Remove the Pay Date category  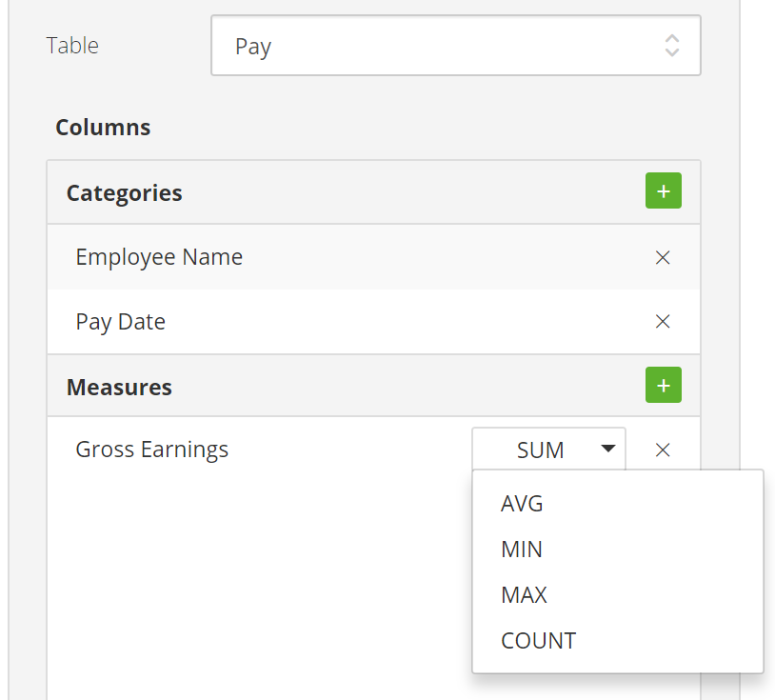(x=663, y=322)
